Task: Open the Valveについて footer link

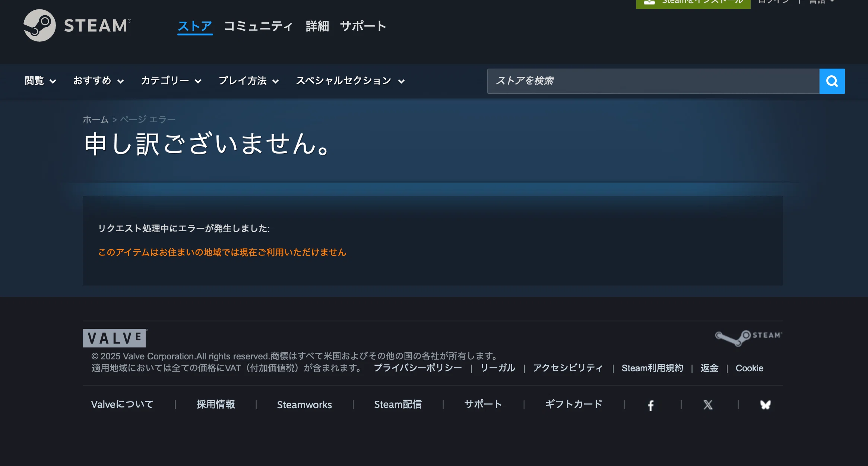Action: (x=122, y=404)
